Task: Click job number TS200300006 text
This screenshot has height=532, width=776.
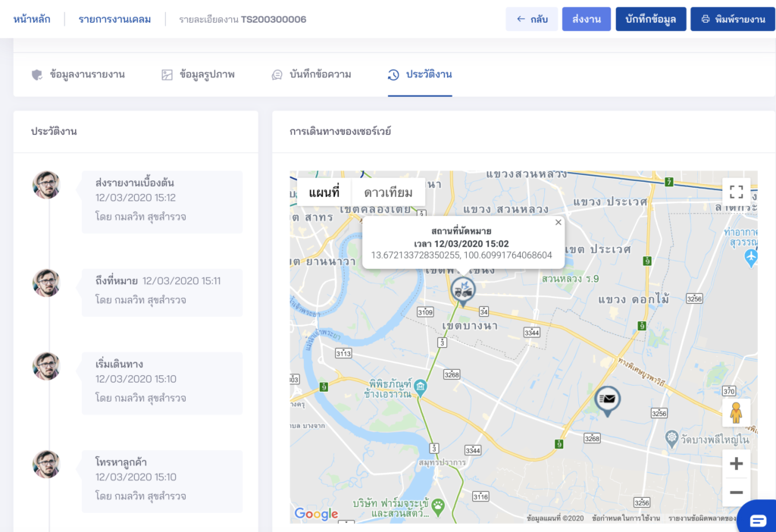Action: tap(274, 19)
